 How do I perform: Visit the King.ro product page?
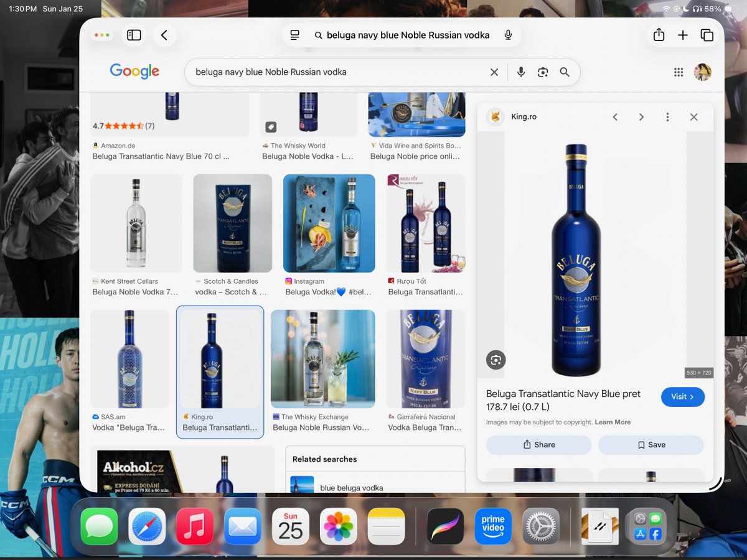[682, 396]
